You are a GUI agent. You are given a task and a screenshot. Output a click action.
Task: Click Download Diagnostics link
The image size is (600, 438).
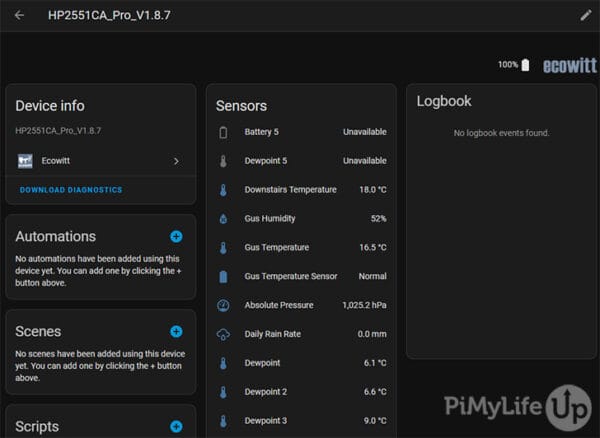click(x=71, y=190)
